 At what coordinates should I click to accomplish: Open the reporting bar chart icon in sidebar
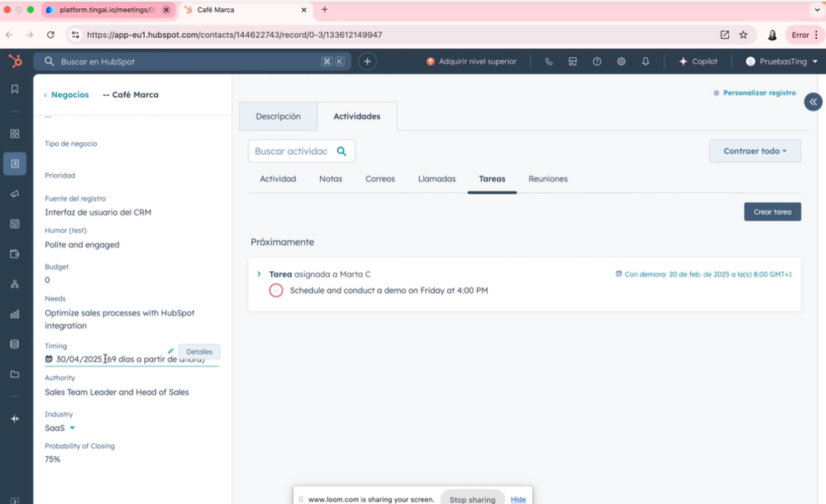15,314
